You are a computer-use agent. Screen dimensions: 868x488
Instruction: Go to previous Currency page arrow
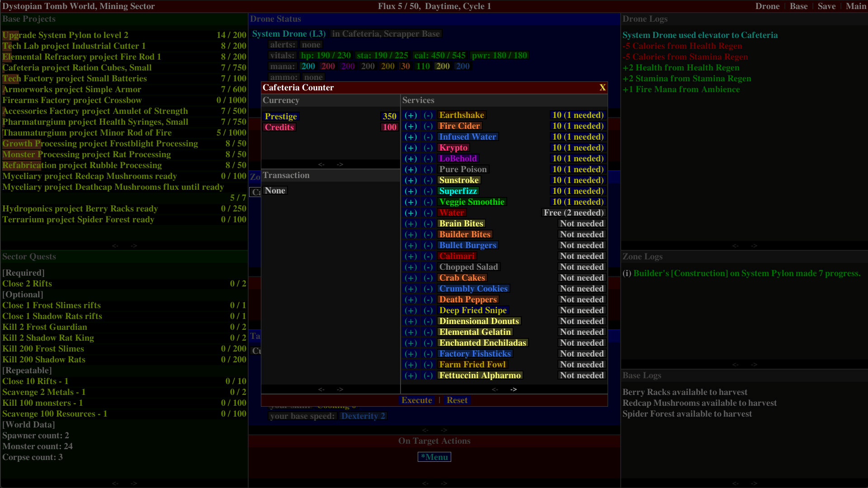tap(321, 164)
